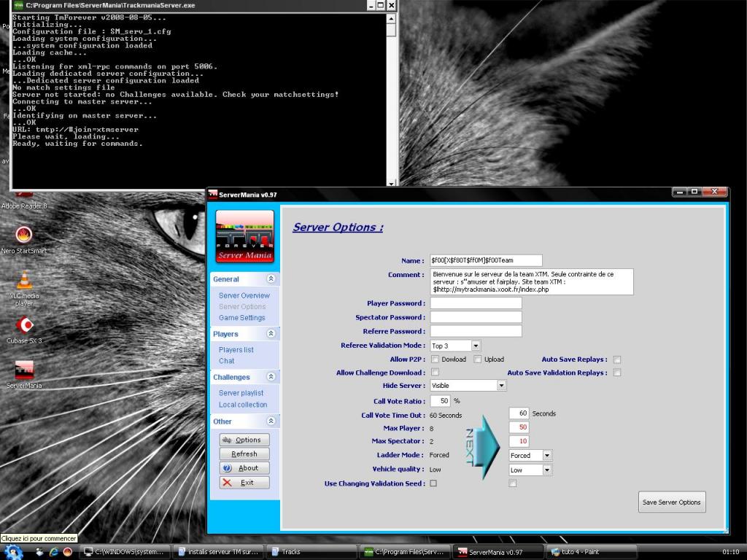Click next Call Vote Time Out field

pyautogui.click(x=519, y=413)
